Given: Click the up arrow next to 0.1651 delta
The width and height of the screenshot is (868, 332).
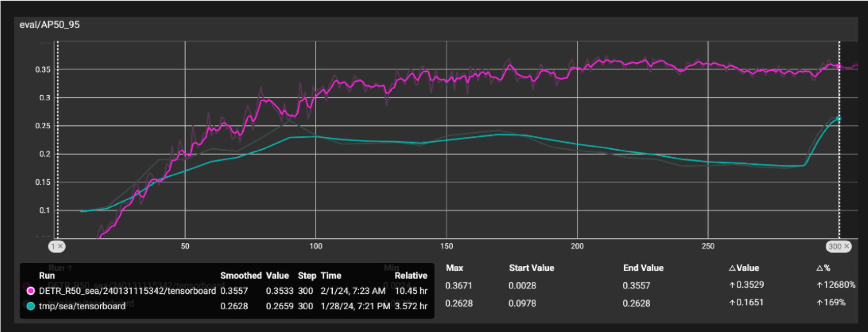Looking at the screenshot, I should click(x=732, y=303).
